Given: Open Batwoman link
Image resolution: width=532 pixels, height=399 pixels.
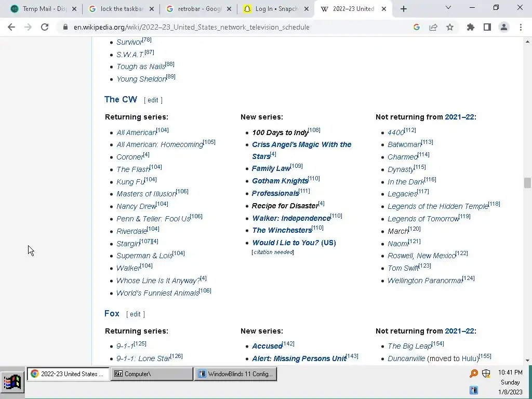Looking at the screenshot, I should [404, 144].
